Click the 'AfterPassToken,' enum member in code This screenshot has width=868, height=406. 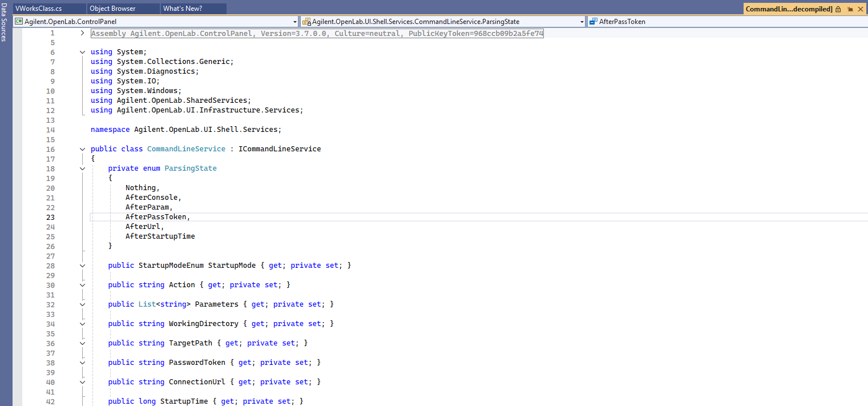(x=158, y=217)
